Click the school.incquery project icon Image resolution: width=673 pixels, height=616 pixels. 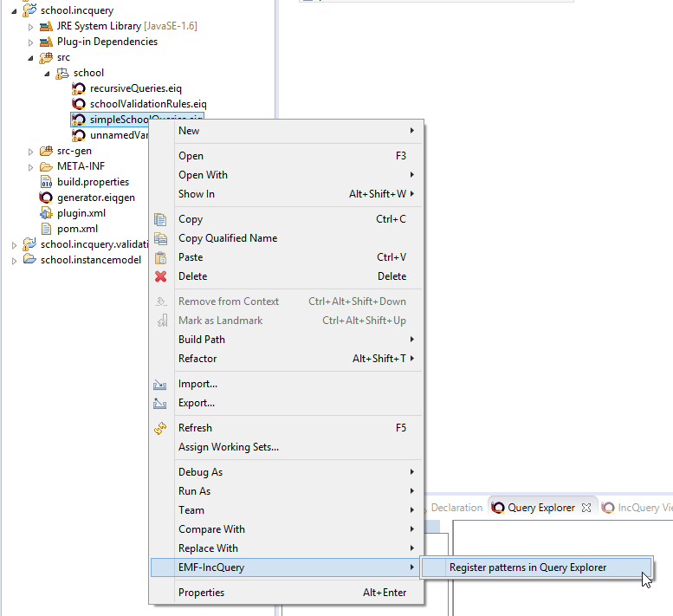click(29, 10)
